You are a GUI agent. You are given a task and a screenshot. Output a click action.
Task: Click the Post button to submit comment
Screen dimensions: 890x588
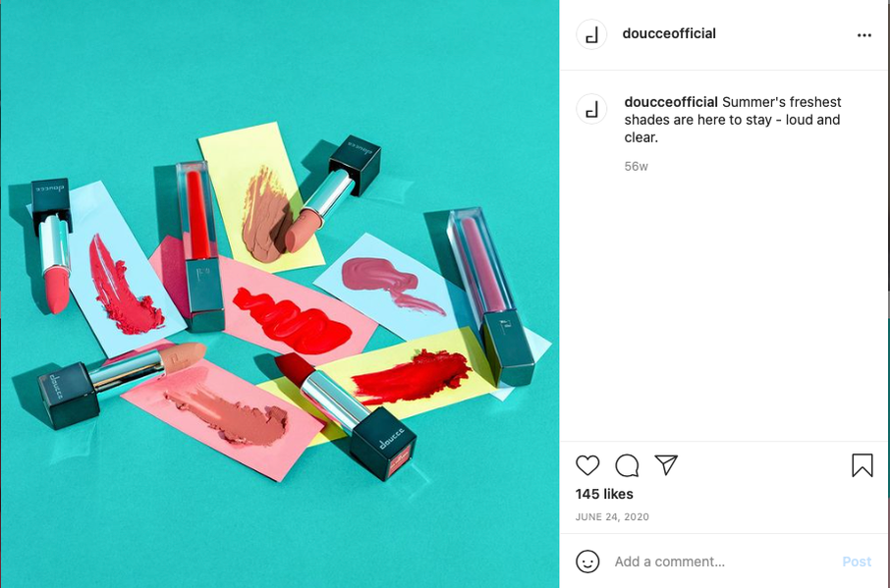[857, 561]
